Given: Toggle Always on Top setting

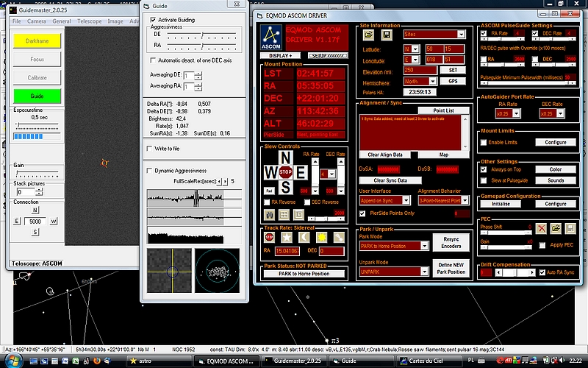Looking at the screenshot, I should 484,169.
